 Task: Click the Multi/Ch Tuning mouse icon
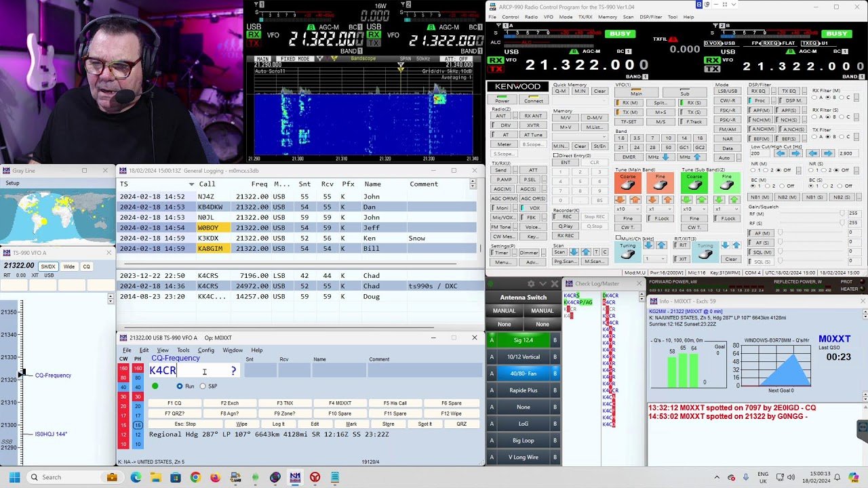click(628, 252)
